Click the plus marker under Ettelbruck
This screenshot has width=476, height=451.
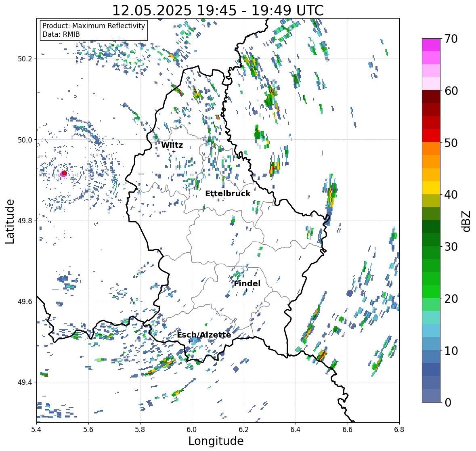pyautogui.click(x=218, y=200)
